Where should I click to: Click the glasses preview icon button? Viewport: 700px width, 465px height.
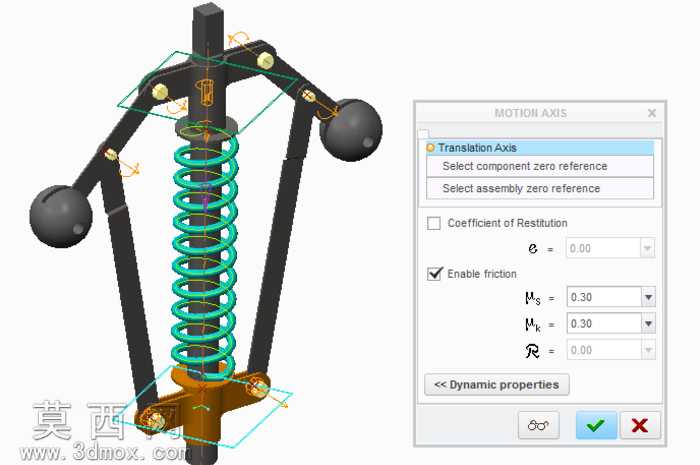click(x=538, y=425)
